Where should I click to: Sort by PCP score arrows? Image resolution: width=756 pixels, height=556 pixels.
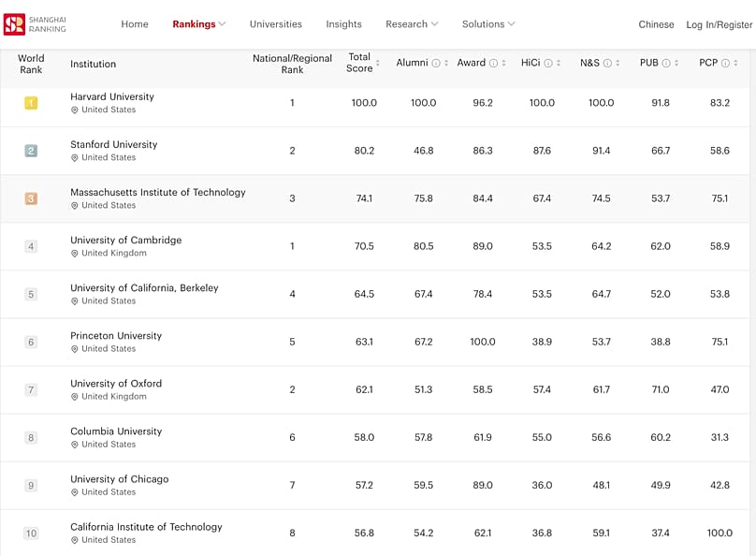point(735,63)
